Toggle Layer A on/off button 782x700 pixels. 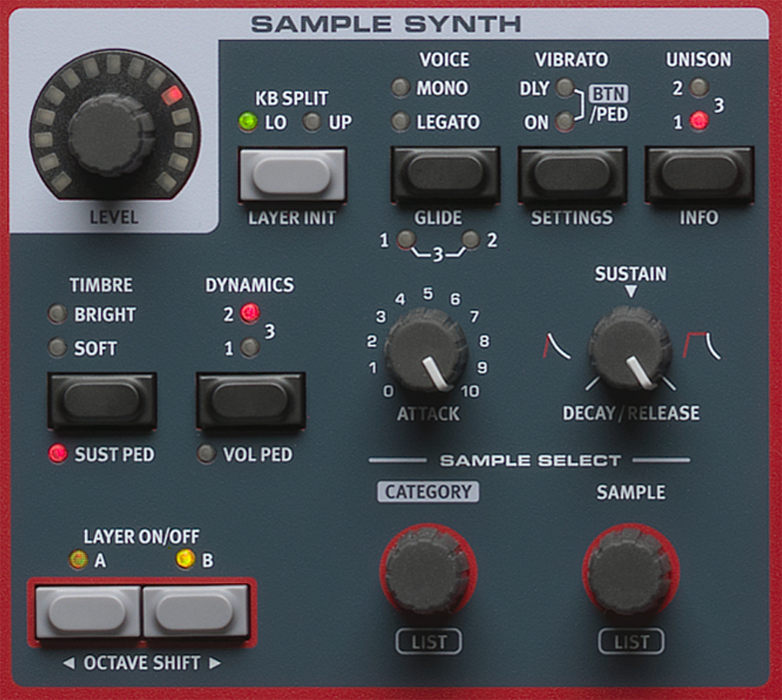tap(87, 612)
